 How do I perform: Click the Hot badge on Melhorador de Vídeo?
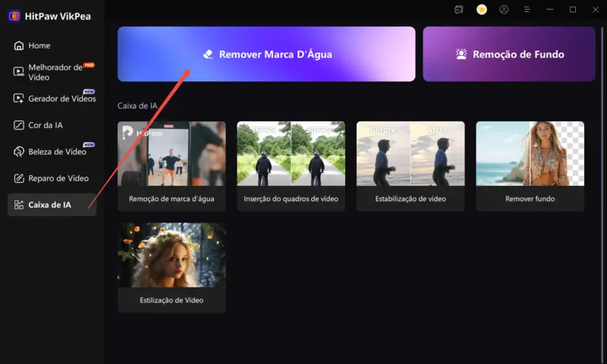pos(89,65)
